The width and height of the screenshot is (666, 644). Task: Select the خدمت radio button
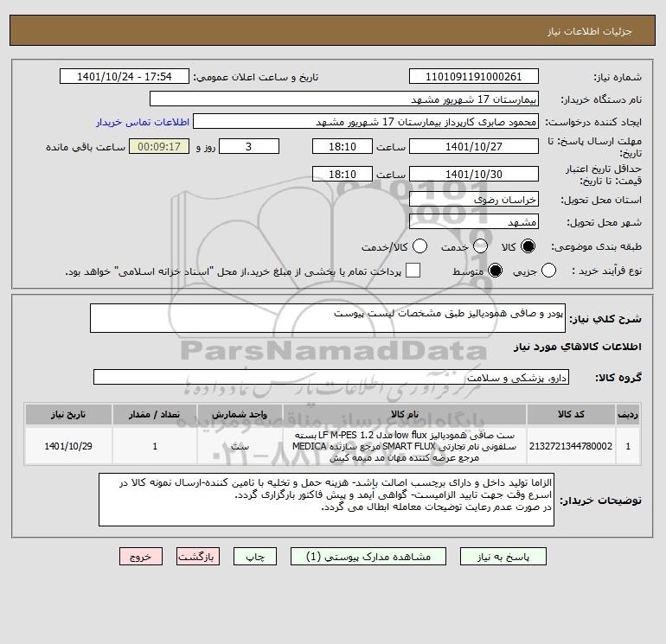point(480,246)
